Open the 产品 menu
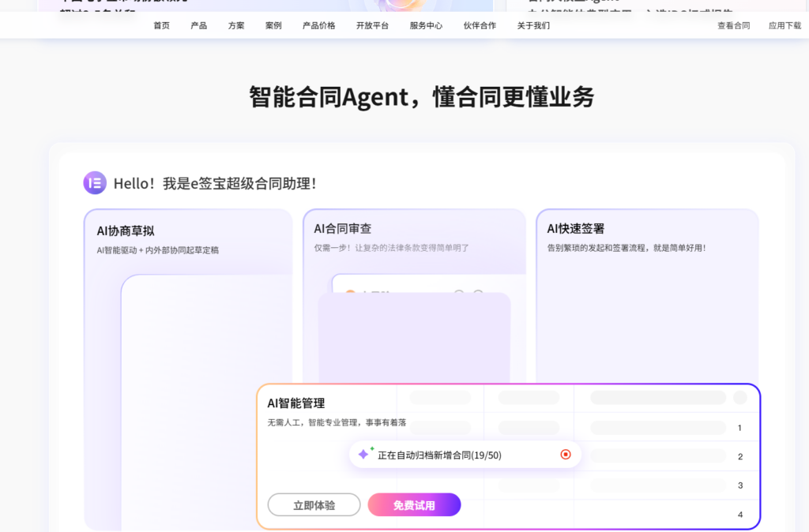Screen dimensions: 809x532 198,25
